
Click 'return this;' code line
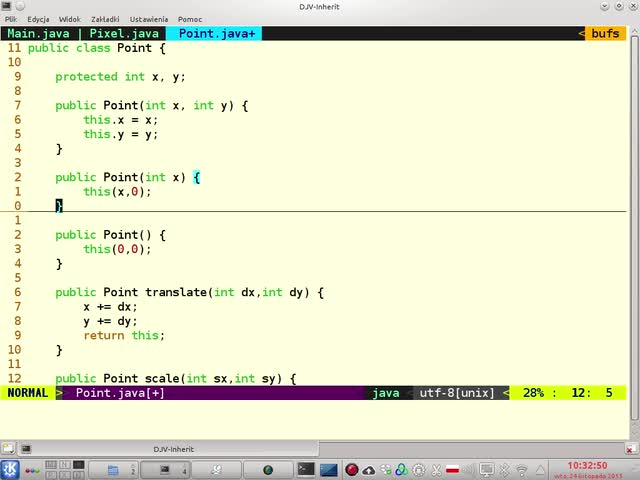pos(124,335)
